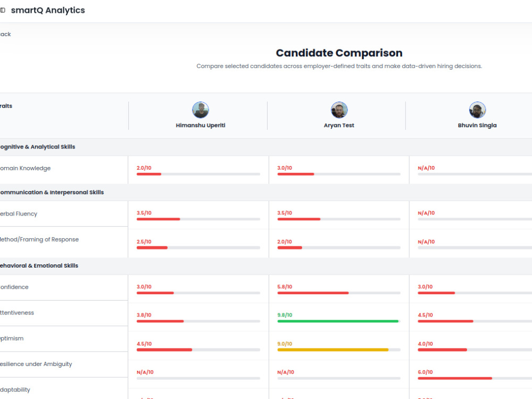Click Aryan's green Attentiveness 9.8 bar
This screenshot has height=399, width=532.
[x=338, y=321]
